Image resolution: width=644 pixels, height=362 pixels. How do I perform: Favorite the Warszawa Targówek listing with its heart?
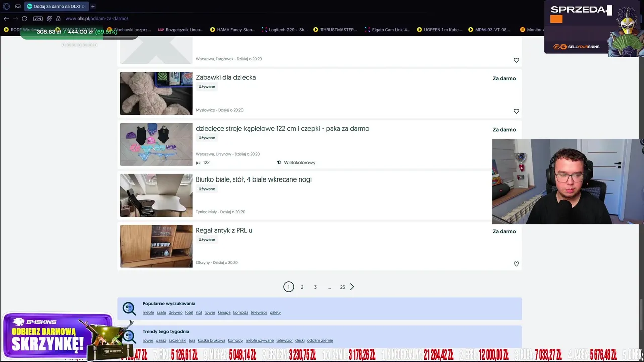pos(516,60)
